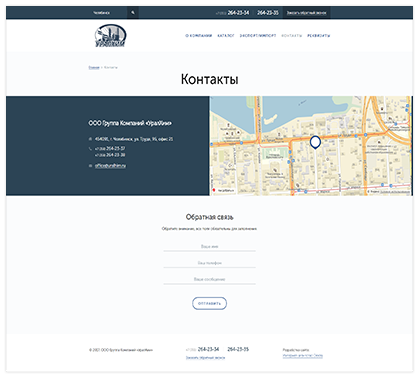The width and height of the screenshot is (419, 379).
Task: Click the callback request button in top bar
Action: pyautogui.click(x=307, y=13)
